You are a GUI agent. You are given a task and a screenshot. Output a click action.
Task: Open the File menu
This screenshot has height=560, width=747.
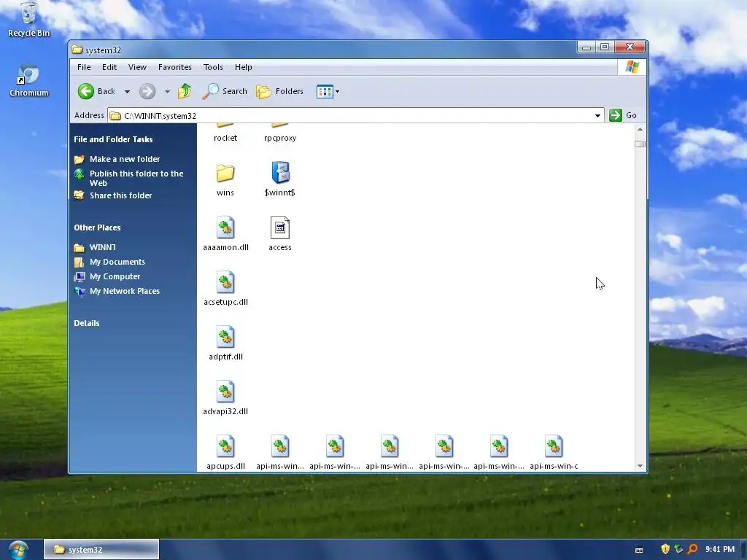(x=84, y=67)
